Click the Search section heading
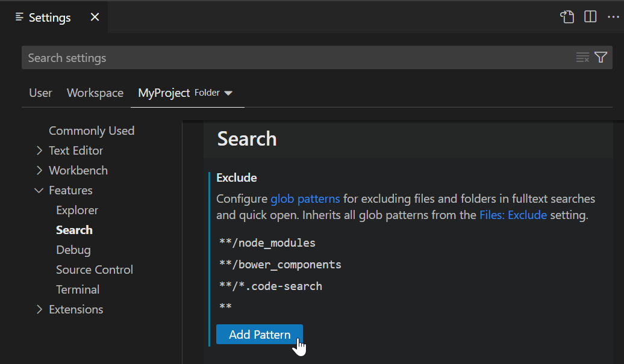The image size is (624, 364). [x=247, y=139]
